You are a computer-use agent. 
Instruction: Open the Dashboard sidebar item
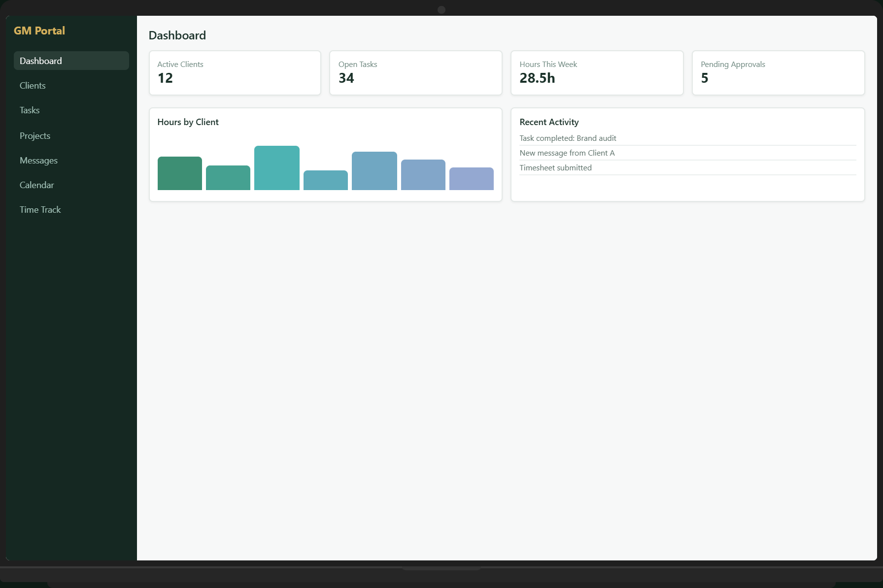click(71, 61)
